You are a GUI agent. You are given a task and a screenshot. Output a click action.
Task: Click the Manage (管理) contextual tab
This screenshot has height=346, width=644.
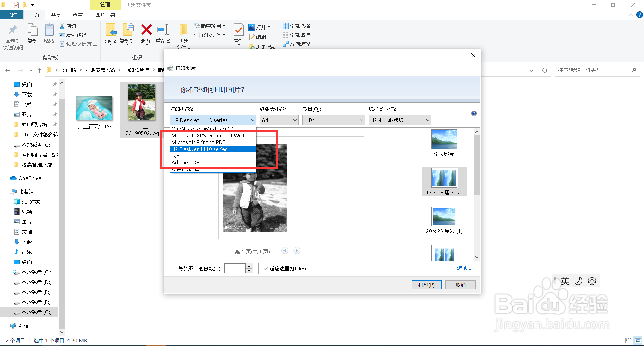105,5
